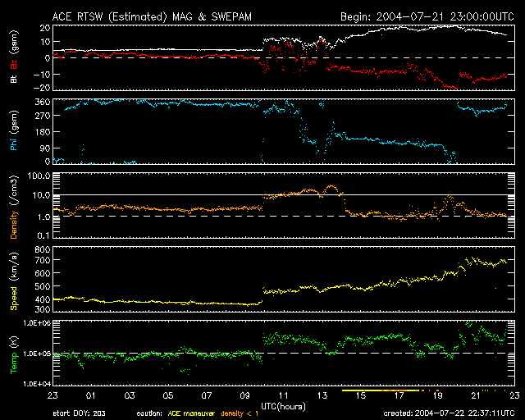Select the '-10' tick in the Bt Bz panel
Image resolution: width=525 pixels, height=420 pixels.
point(42,74)
